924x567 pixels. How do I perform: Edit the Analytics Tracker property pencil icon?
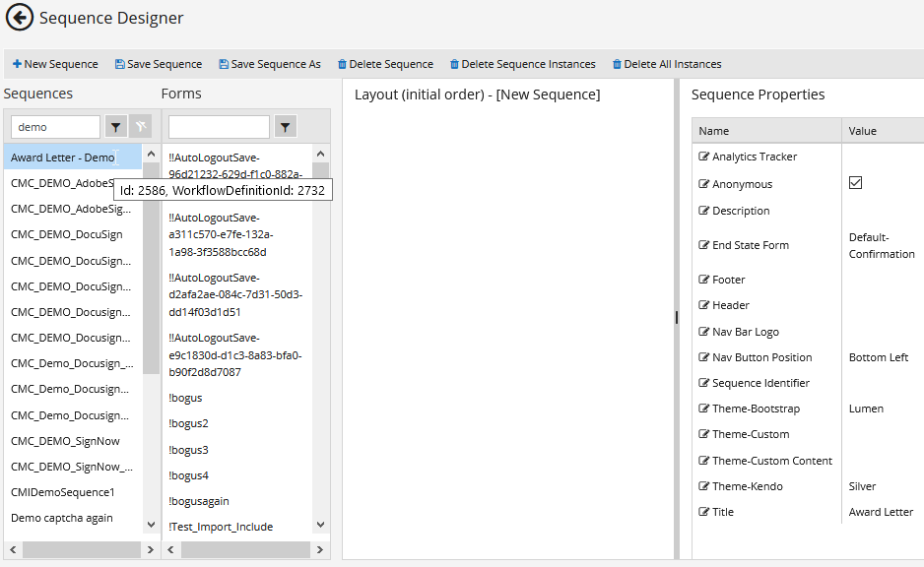[704, 156]
